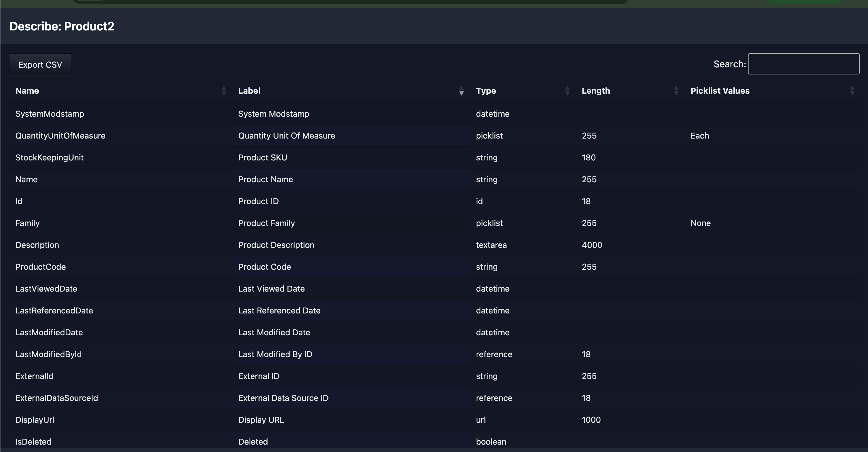Click the Name column sort arrows icon
The width and height of the screenshot is (868, 452).
pyautogui.click(x=224, y=91)
